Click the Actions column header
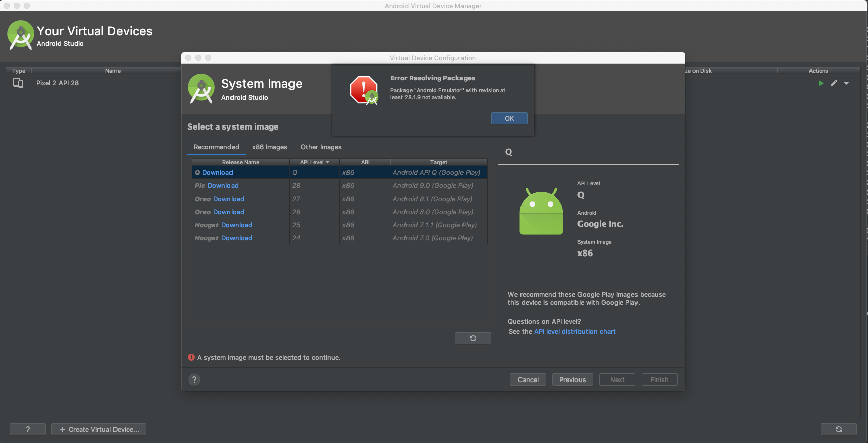Image resolution: width=868 pixels, height=443 pixels. point(819,71)
